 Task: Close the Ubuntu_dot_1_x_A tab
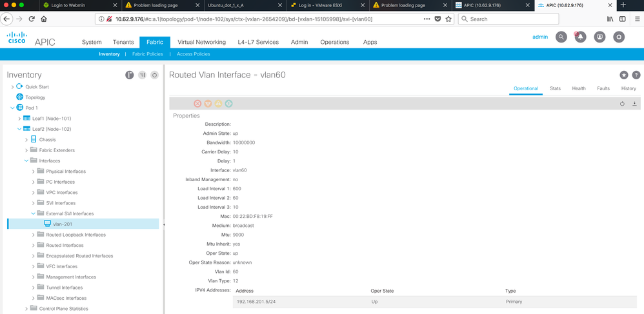280,5
